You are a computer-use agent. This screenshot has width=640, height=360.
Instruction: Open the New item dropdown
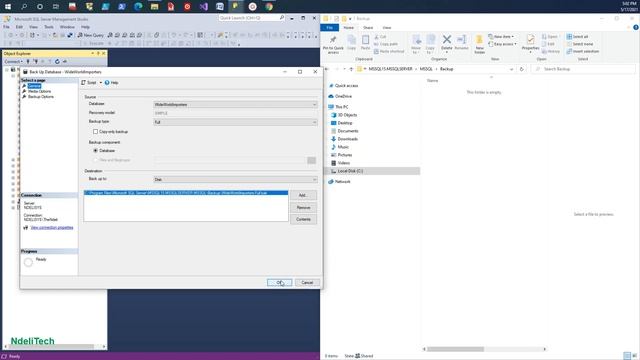pyautogui.click(x=501, y=36)
